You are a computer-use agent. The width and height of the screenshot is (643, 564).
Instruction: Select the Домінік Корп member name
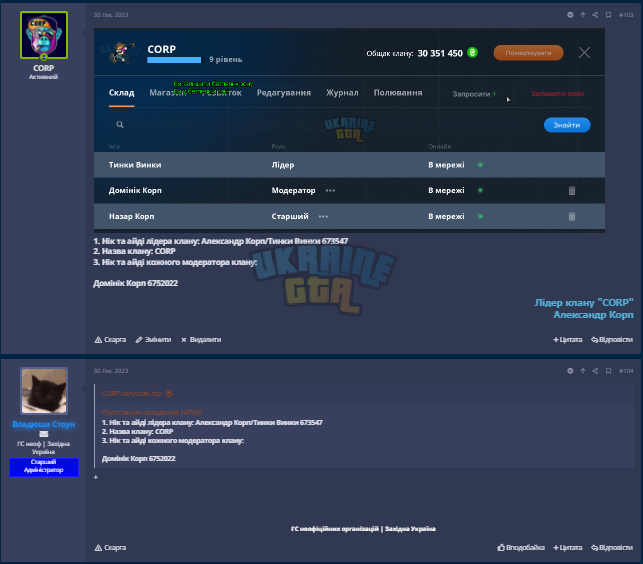pyautogui.click(x=135, y=190)
